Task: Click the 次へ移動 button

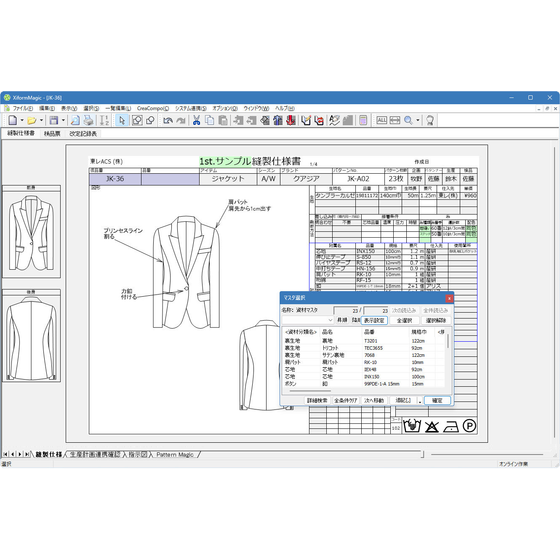Action: (x=374, y=401)
